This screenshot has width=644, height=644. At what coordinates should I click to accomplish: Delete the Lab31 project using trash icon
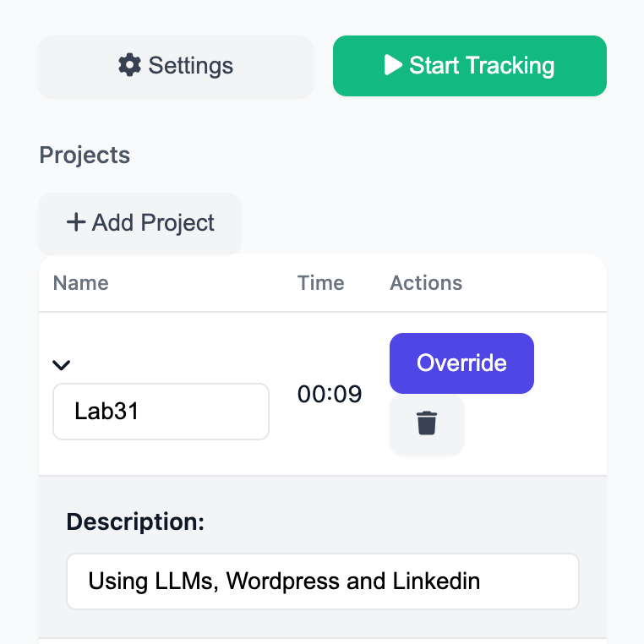coord(427,423)
